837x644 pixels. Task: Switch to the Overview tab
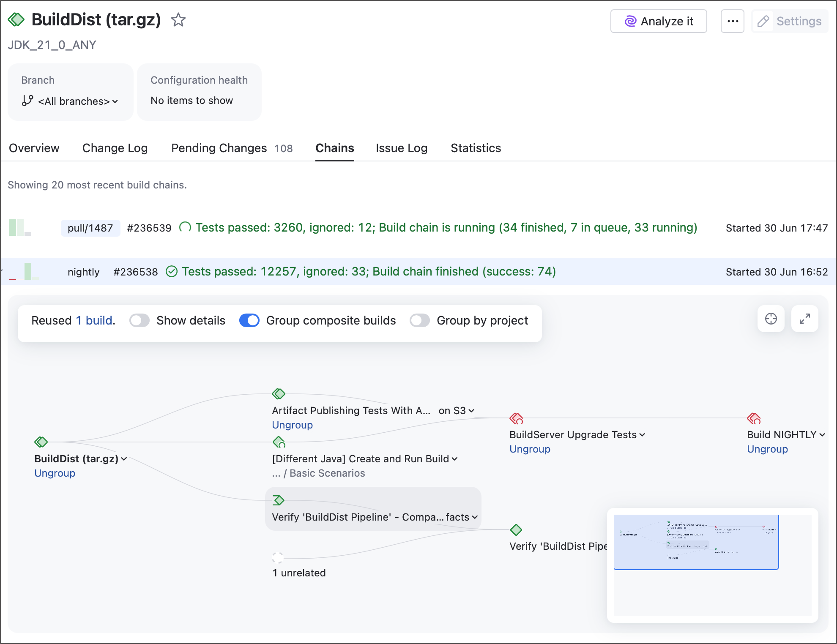pos(34,148)
